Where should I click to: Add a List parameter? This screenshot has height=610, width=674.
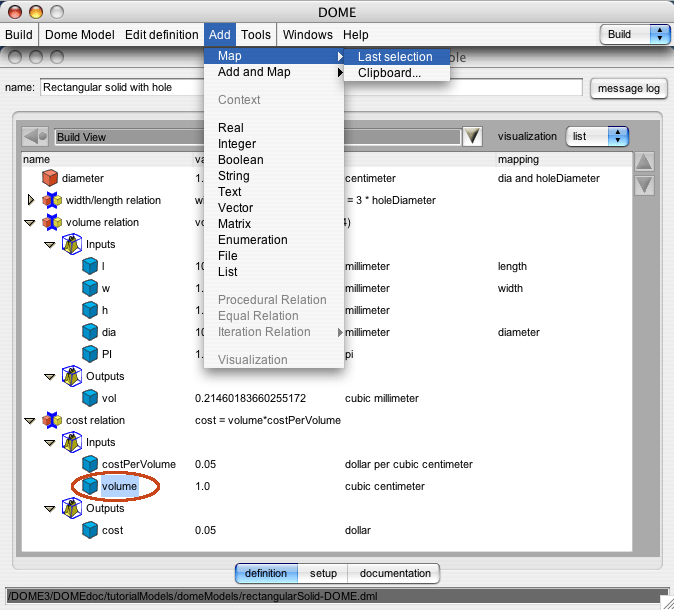[x=274, y=272]
